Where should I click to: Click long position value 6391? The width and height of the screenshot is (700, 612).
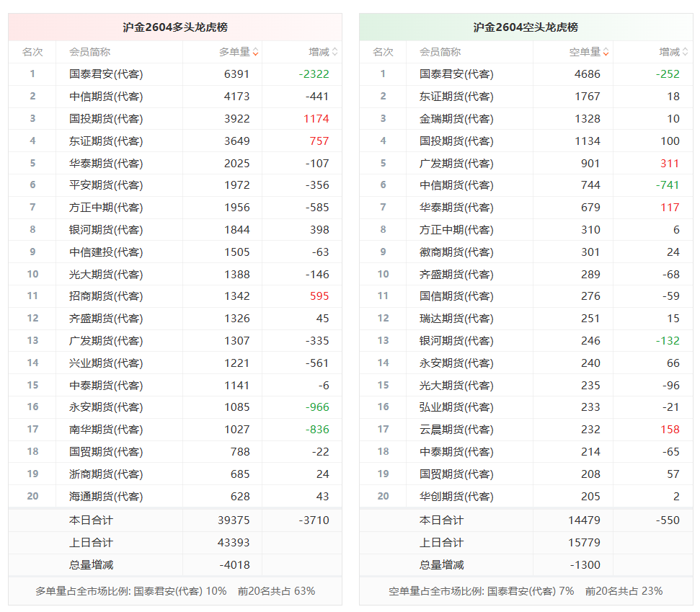coord(236,74)
